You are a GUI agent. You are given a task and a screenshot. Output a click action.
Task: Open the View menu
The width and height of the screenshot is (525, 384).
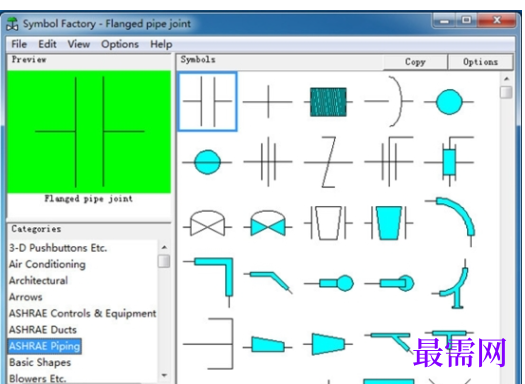[x=79, y=44]
